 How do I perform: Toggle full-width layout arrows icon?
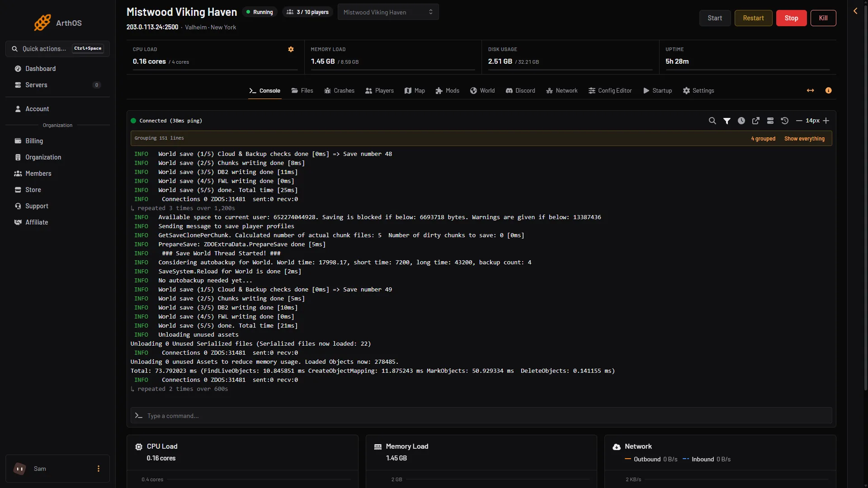point(810,91)
